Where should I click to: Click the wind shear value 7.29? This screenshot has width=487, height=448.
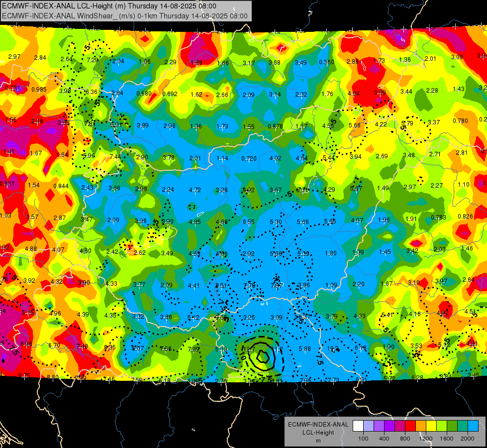93,60
